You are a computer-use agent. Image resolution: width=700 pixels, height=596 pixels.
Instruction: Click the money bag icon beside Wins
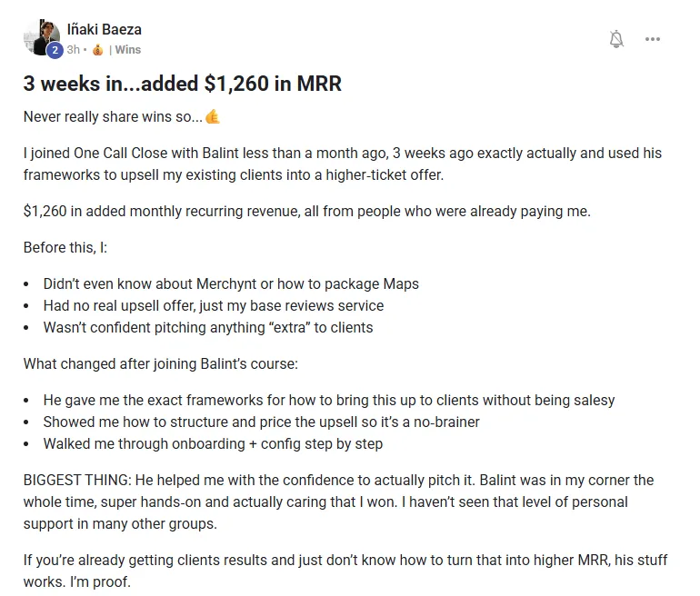(97, 50)
